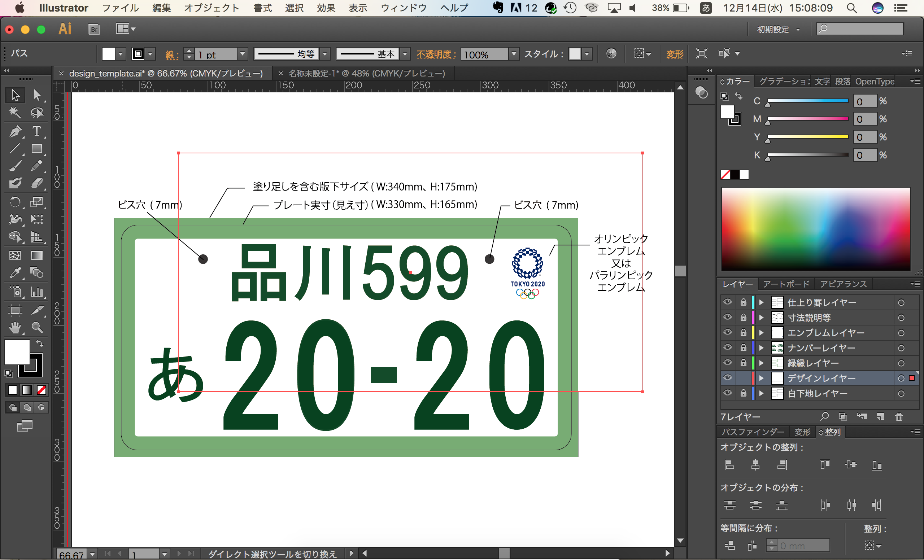Click the create new layer icon
Image resolution: width=924 pixels, height=560 pixels.
880,416
